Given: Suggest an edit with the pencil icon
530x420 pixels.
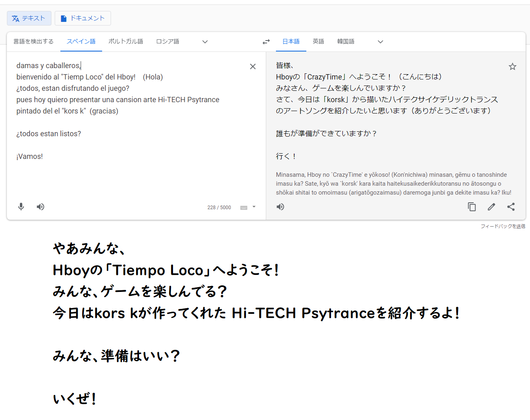Looking at the screenshot, I should pyautogui.click(x=492, y=207).
